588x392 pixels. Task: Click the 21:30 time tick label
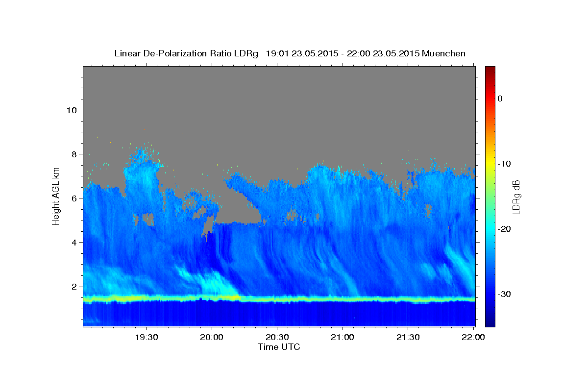[408, 337]
